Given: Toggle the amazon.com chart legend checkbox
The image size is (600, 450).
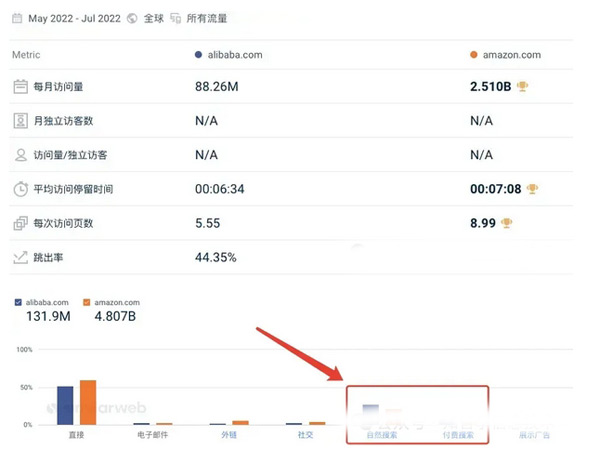Looking at the screenshot, I should click(x=87, y=302).
